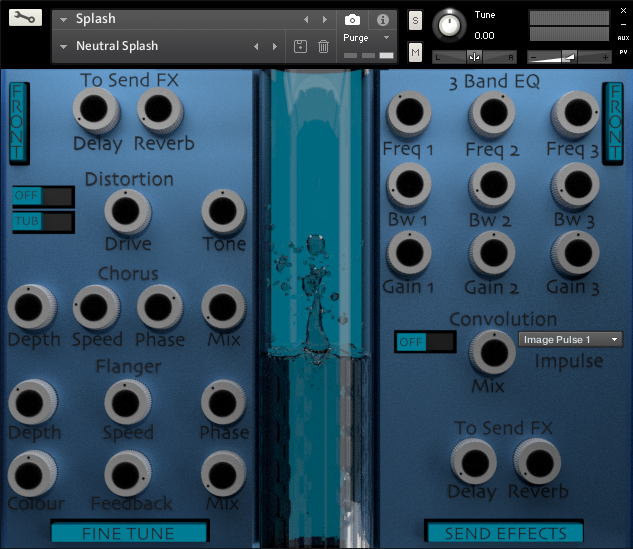Viewport: 633px width, 549px height.
Task: Open the SEND EFFECTS page
Action: 505,533
